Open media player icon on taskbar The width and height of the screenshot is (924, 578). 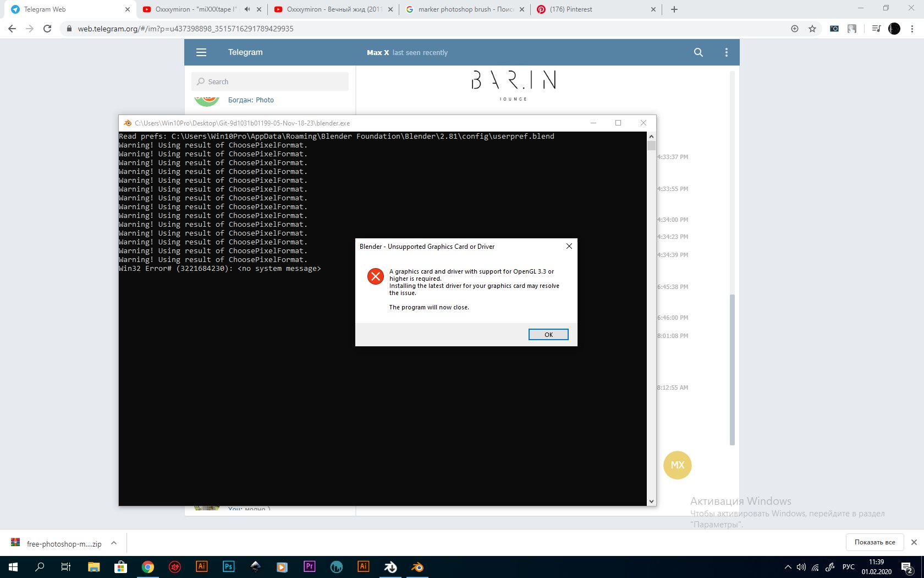[282, 567]
